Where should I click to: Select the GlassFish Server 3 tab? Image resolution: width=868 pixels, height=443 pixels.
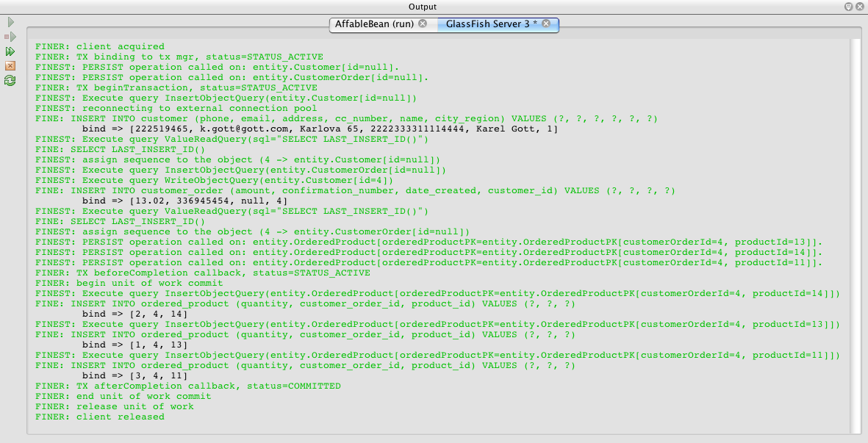487,24
